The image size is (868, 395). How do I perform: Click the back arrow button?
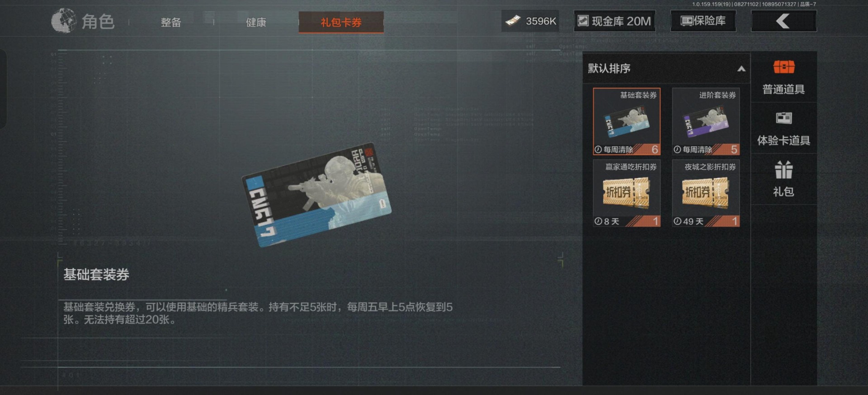click(783, 21)
